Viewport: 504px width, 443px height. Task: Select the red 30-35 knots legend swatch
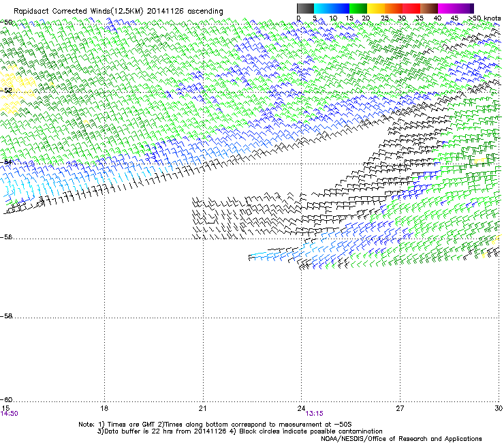(411, 8)
